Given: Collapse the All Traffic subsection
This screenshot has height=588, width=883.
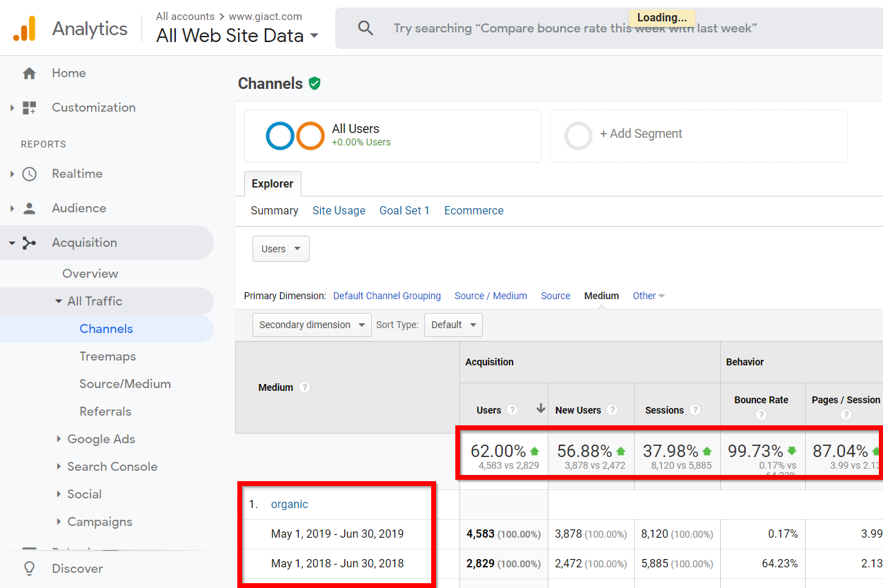Looking at the screenshot, I should 59,301.
